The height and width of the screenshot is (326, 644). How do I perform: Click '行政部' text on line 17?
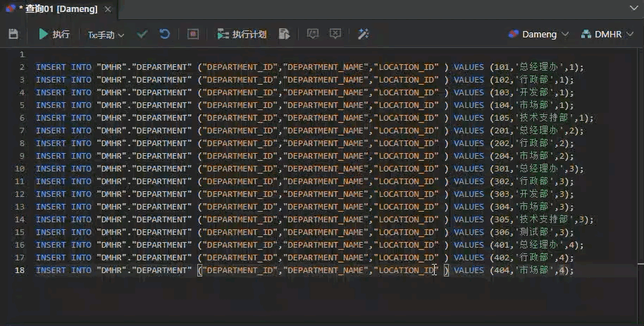pos(535,258)
